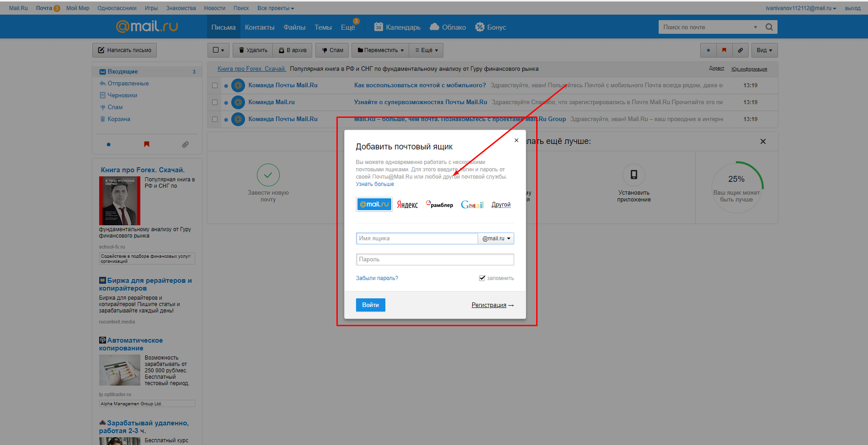
Task: Switch to the Файлы tab
Action: point(294,27)
